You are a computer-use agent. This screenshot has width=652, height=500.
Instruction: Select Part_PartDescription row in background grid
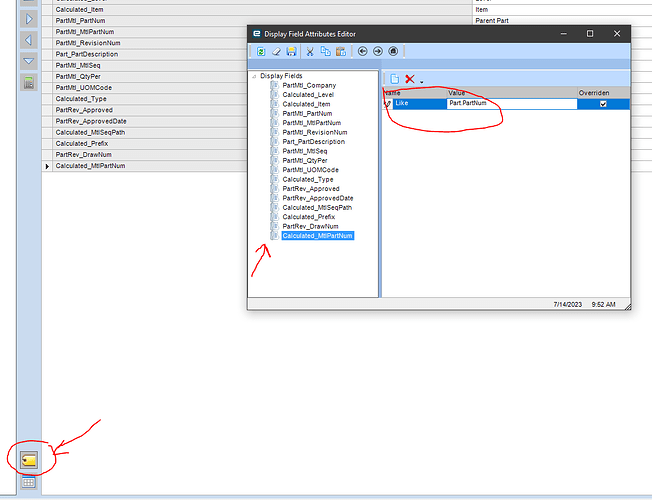tap(151, 54)
